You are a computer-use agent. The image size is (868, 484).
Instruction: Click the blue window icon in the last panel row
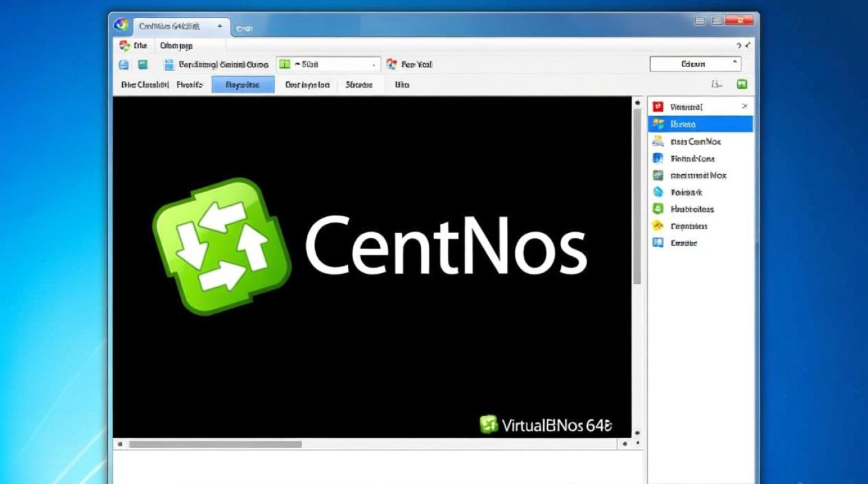658,243
